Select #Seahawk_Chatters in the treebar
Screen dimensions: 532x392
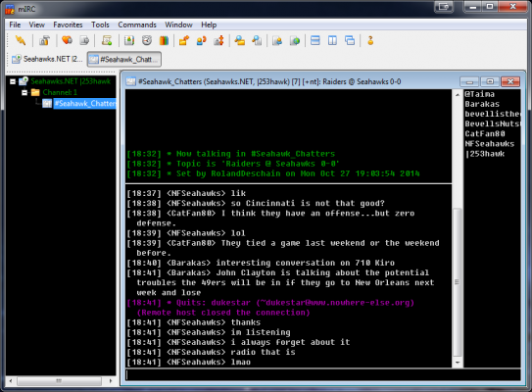click(85, 104)
